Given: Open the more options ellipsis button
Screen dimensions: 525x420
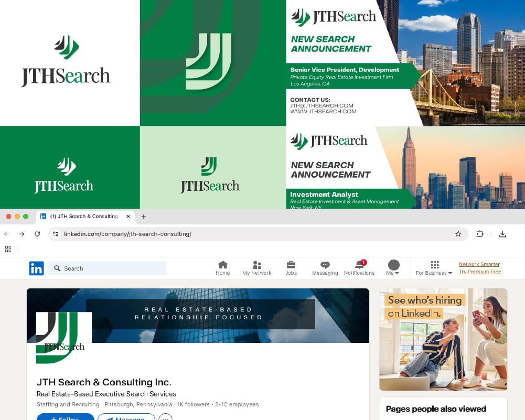Looking at the screenshot, I should click(165, 417).
